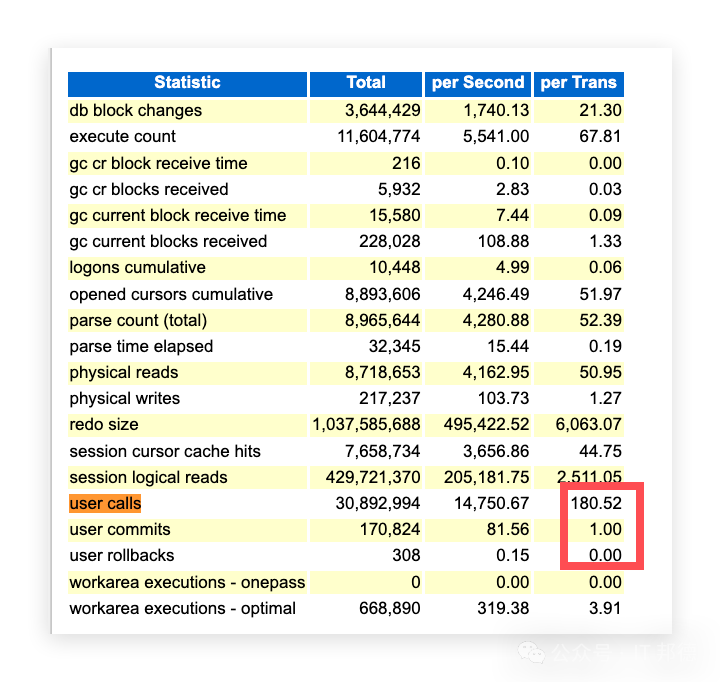The height and width of the screenshot is (682, 720).
Task: Click total value 5,932
Action: click(399, 189)
